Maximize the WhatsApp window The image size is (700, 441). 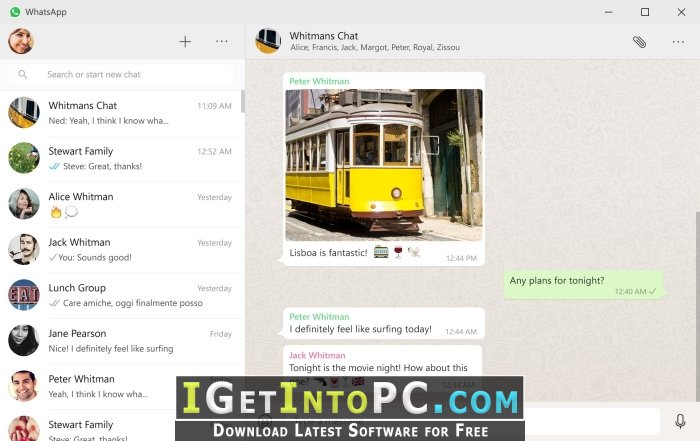[645, 12]
